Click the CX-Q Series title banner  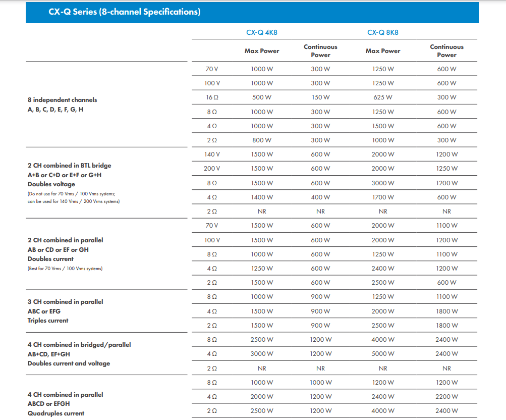tap(124, 12)
